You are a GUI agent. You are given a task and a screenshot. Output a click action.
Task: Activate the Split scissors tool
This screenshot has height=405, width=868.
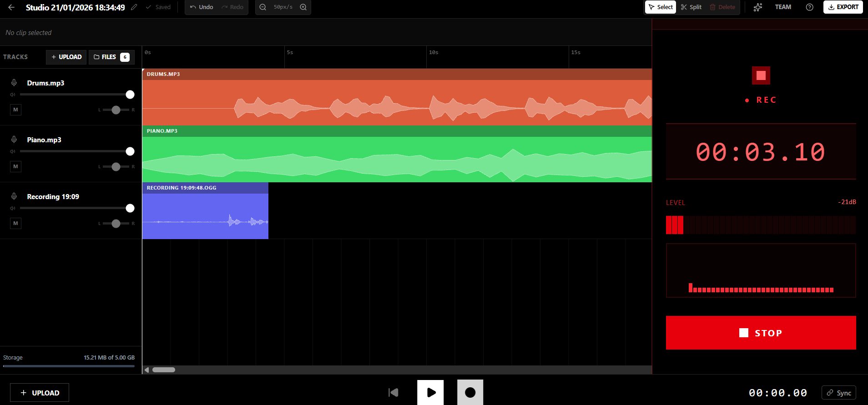tap(691, 7)
